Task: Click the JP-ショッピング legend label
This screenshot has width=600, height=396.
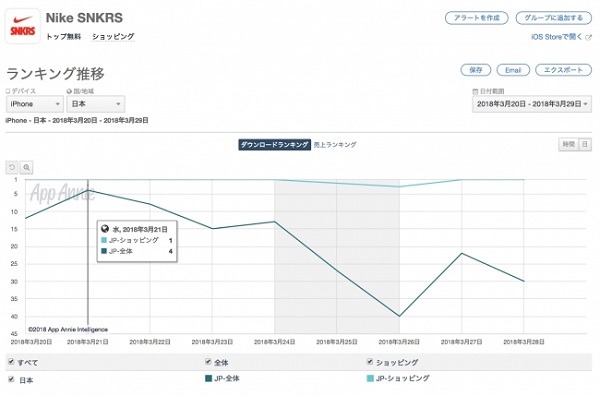Action: click(403, 378)
